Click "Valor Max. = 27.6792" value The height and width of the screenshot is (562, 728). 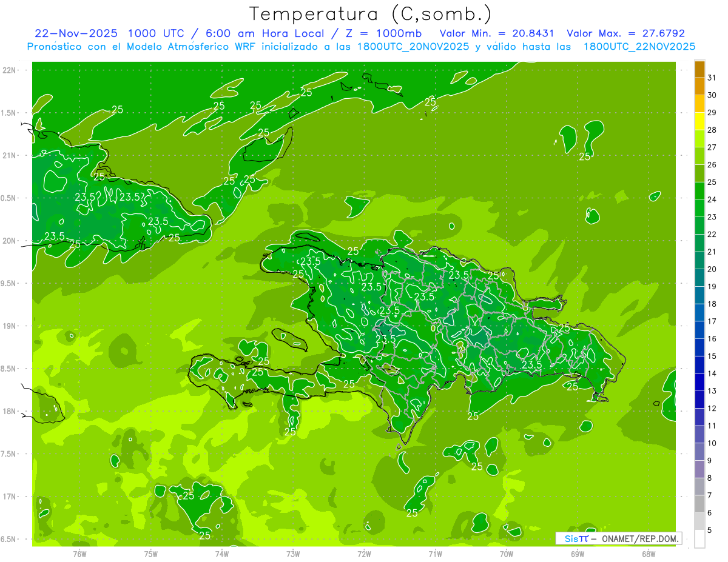point(626,33)
